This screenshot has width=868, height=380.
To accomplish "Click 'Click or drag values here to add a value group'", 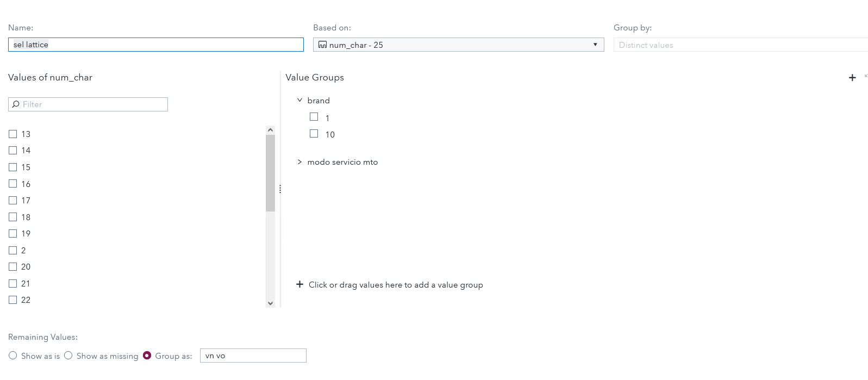I will click(x=396, y=285).
